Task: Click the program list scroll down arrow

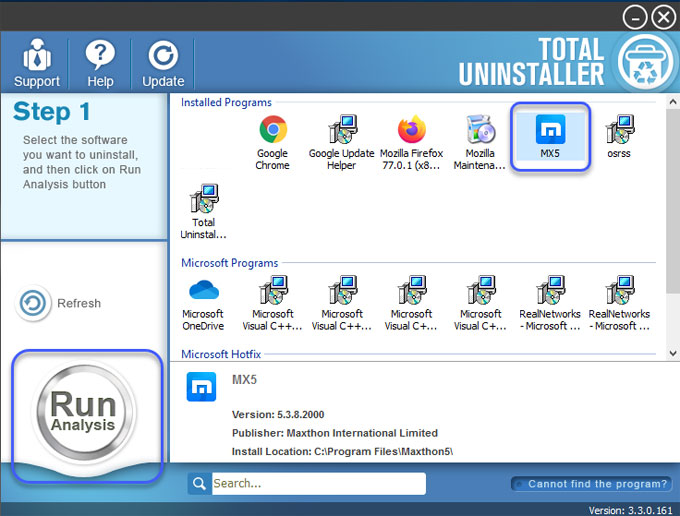Action: click(673, 353)
